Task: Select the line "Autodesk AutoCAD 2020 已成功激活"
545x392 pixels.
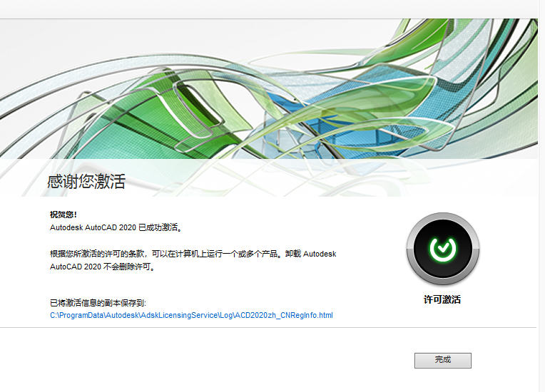Action: [116, 228]
